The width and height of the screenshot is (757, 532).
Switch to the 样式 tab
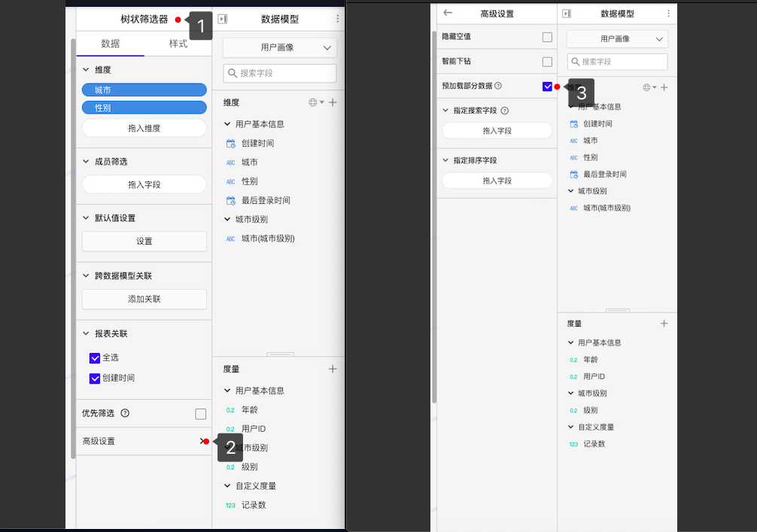[178, 44]
